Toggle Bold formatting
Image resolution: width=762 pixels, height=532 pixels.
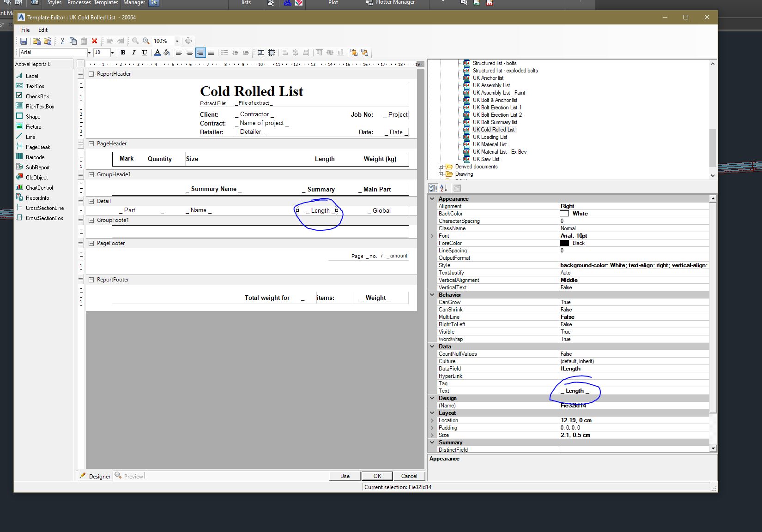[x=123, y=53]
